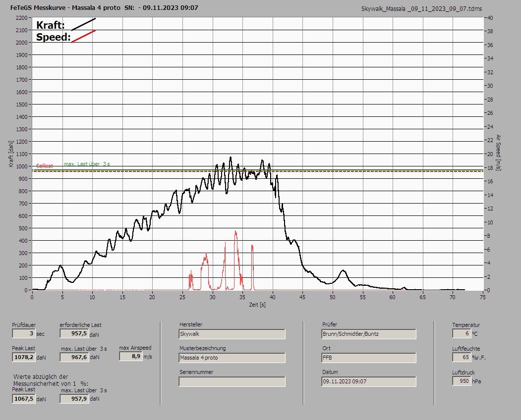This screenshot has height=420, width=521.
Task: Click the chart title "FeTeGS Messkurve - Massala 4 proto"
Action: click(x=65, y=7)
